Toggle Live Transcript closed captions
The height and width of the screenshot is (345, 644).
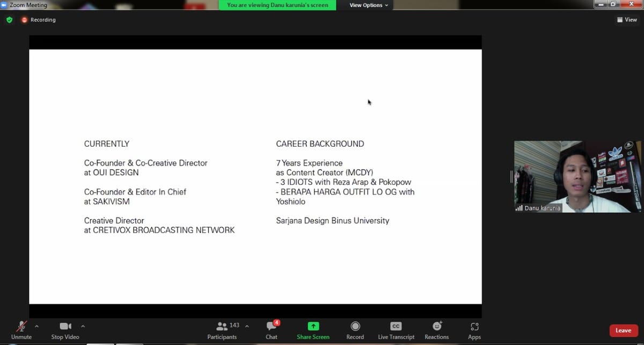coord(396,329)
